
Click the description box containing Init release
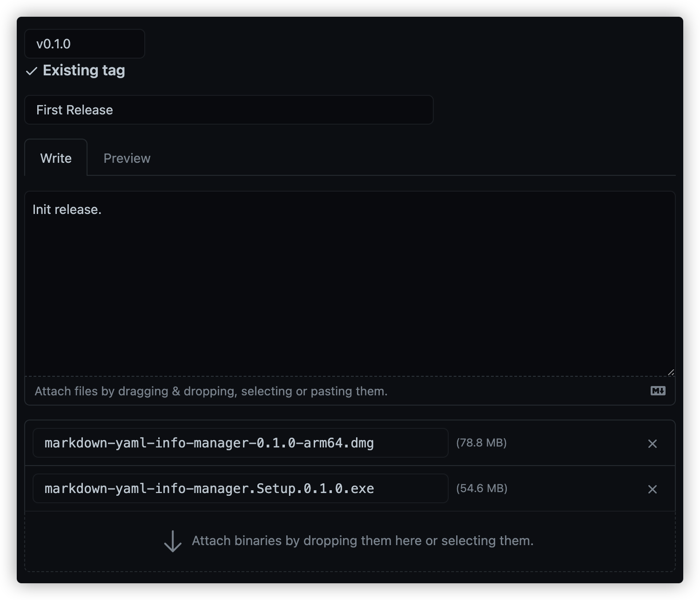[349, 279]
